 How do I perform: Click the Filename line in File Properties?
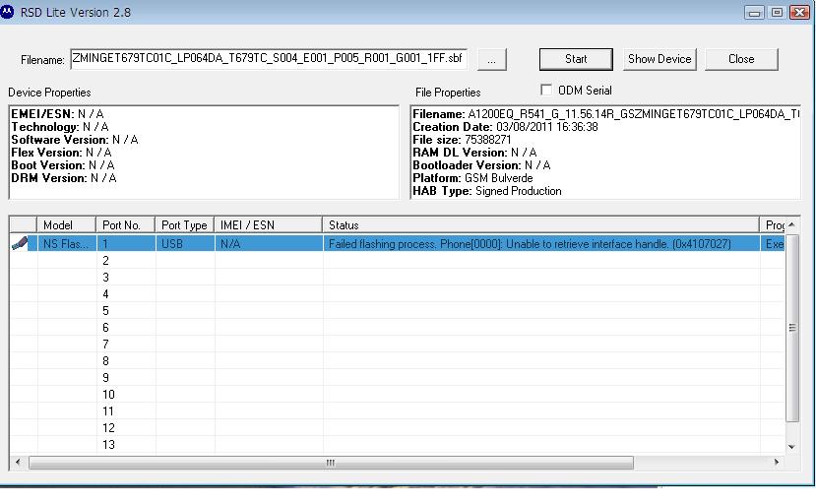click(605, 113)
